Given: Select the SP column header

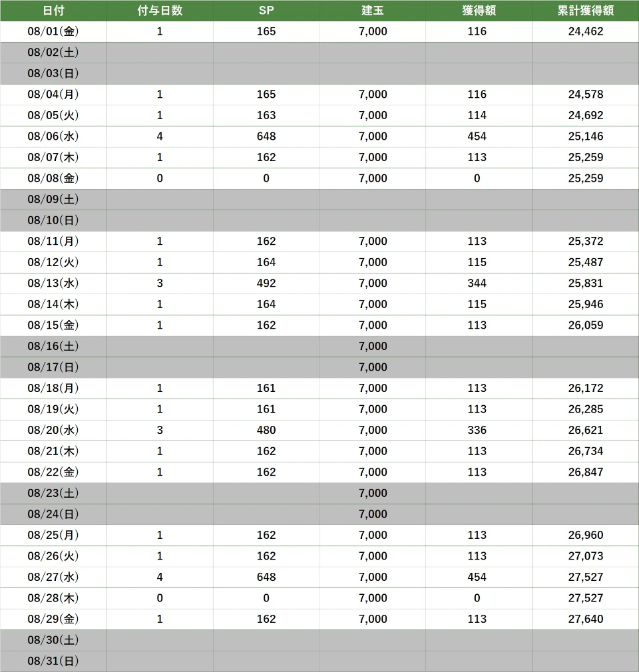Looking at the screenshot, I should (266, 11).
